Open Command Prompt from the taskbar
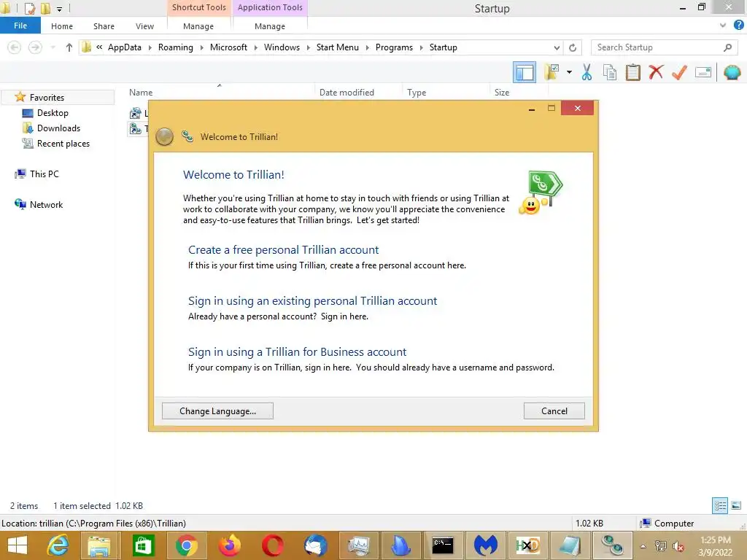747x560 pixels. pos(443,545)
